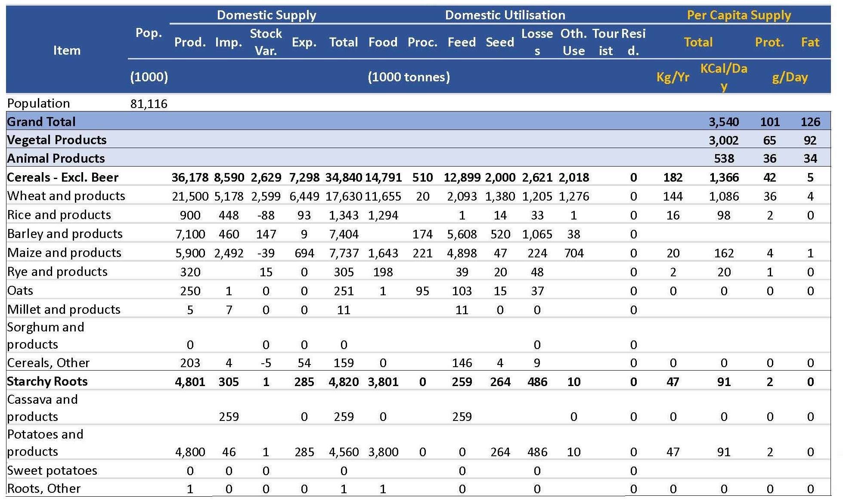The height and width of the screenshot is (504, 843).
Task: Click the Animal Products row label
Action: point(56,158)
